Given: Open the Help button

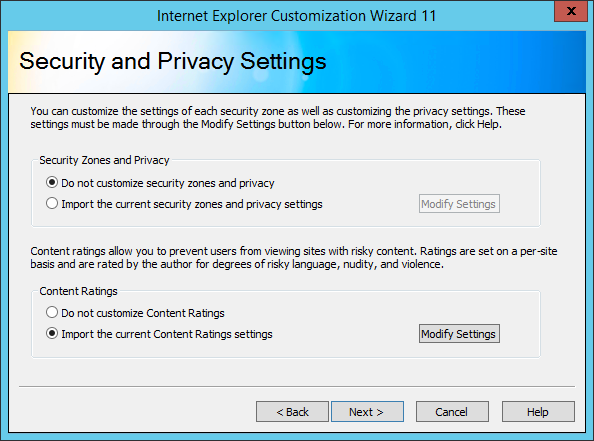Looking at the screenshot, I should [x=538, y=411].
